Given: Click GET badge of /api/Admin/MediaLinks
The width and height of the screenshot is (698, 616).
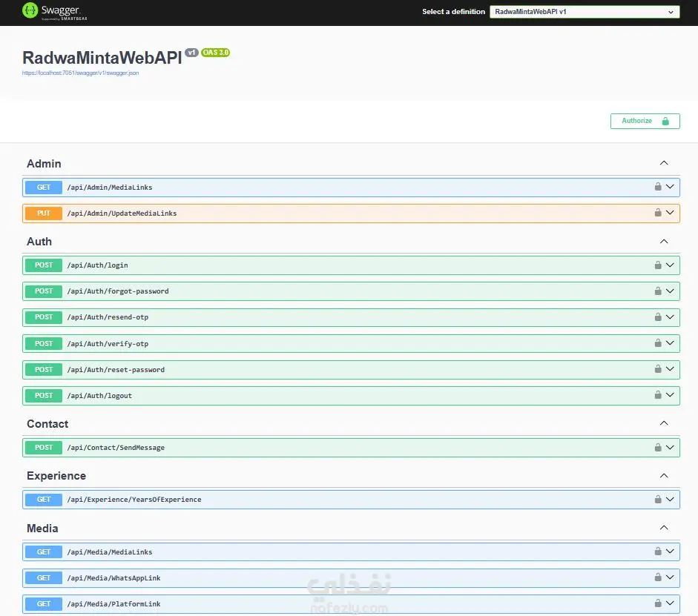Looking at the screenshot, I should click(x=44, y=188).
